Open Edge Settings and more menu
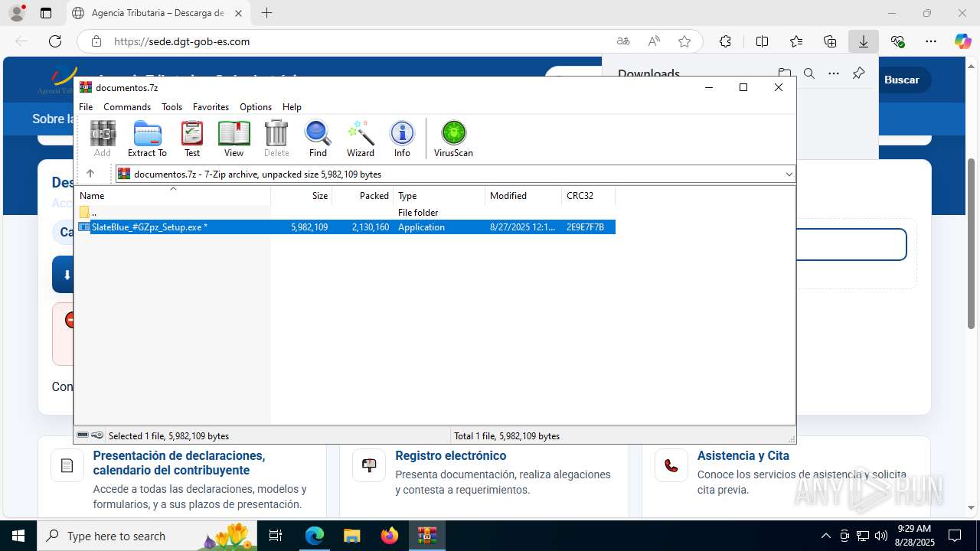The image size is (980, 551). (931, 41)
